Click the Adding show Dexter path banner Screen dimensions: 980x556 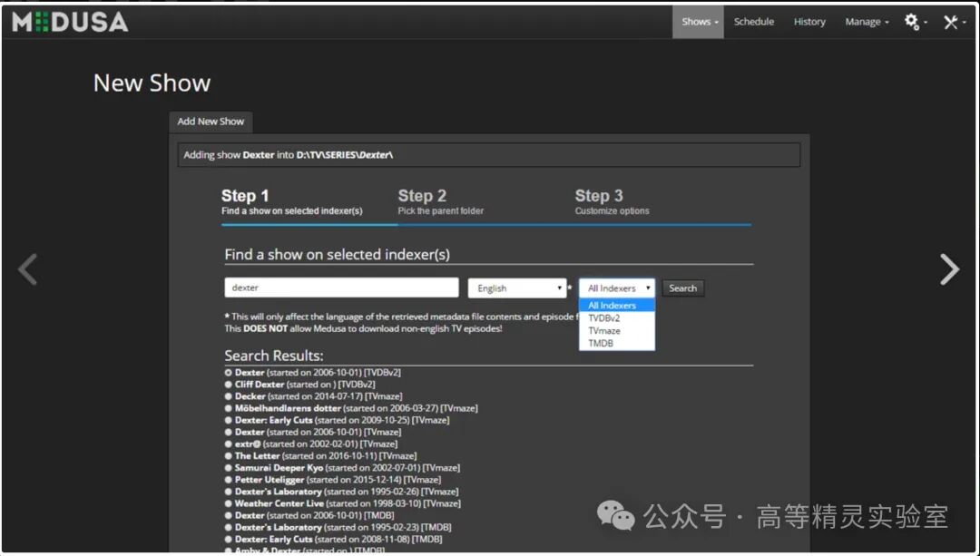(489, 155)
